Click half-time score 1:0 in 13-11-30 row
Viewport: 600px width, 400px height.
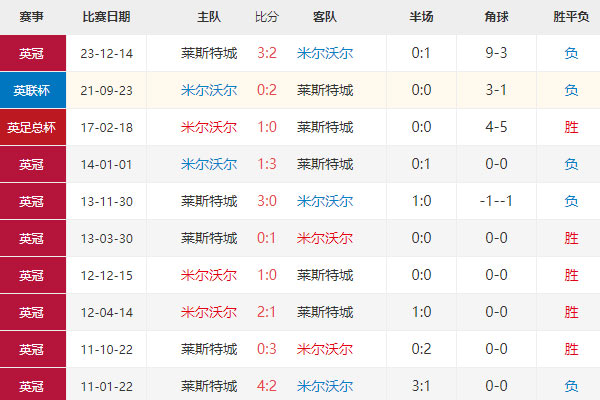(x=421, y=201)
